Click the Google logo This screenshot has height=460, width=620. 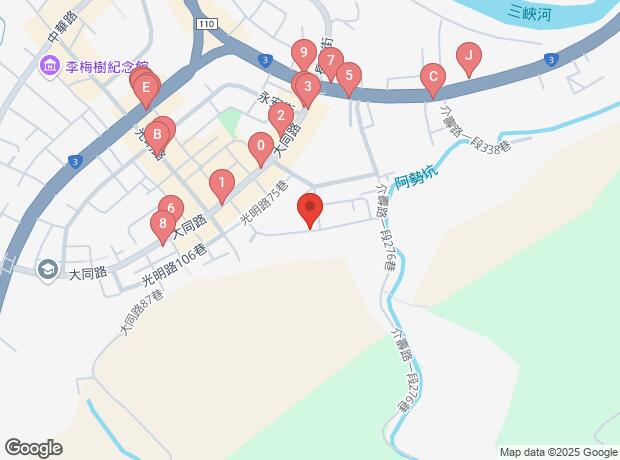tap(34, 448)
